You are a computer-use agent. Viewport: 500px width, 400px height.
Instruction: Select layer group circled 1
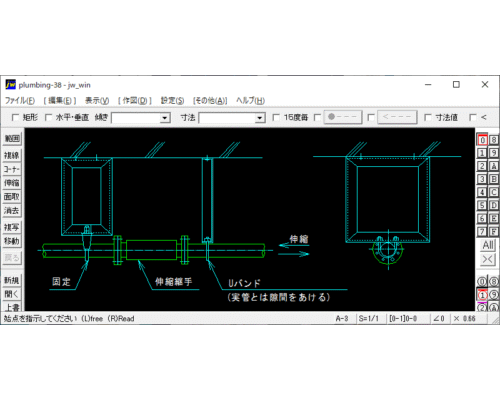(x=482, y=295)
